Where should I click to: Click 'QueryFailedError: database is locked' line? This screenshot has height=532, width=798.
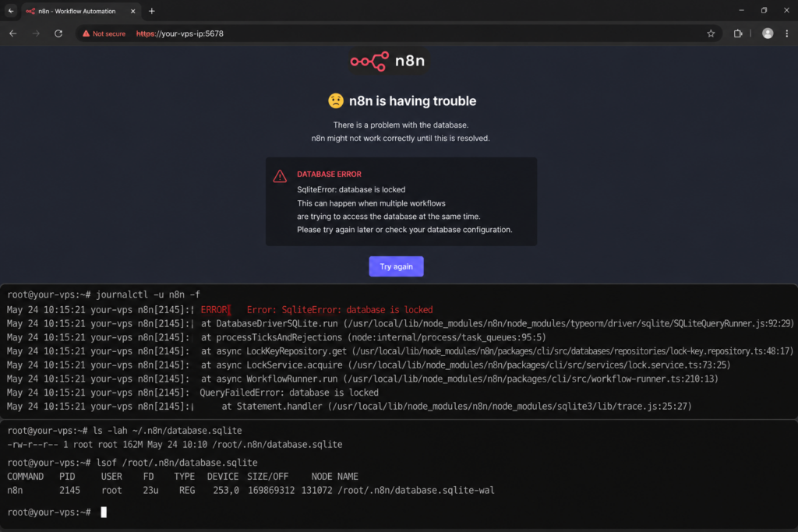click(x=289, y=392)
